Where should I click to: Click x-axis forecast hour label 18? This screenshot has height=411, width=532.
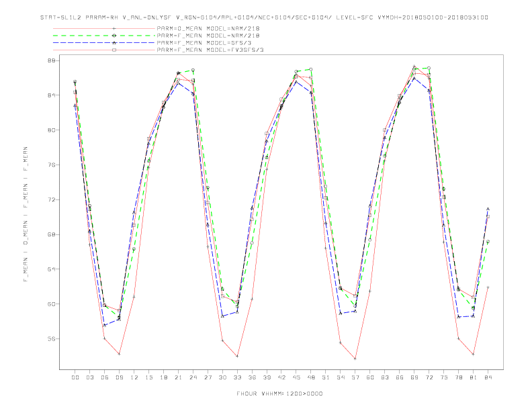click(163, 377)
